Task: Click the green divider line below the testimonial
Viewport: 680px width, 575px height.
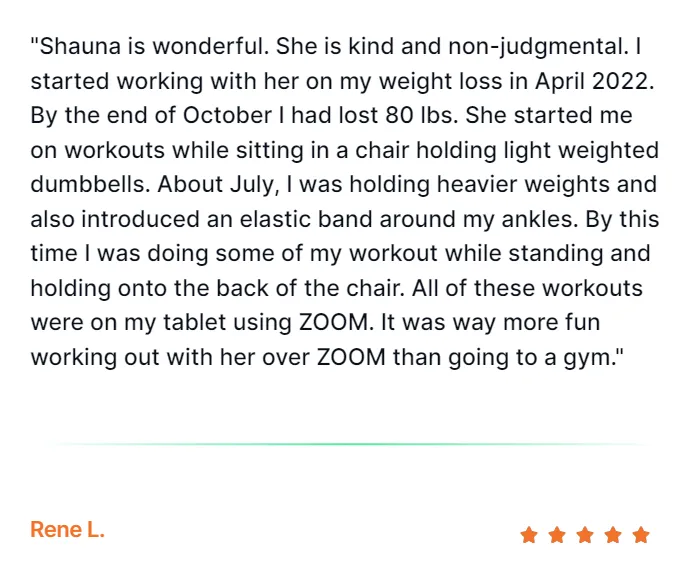Action: tap(347, 444)
